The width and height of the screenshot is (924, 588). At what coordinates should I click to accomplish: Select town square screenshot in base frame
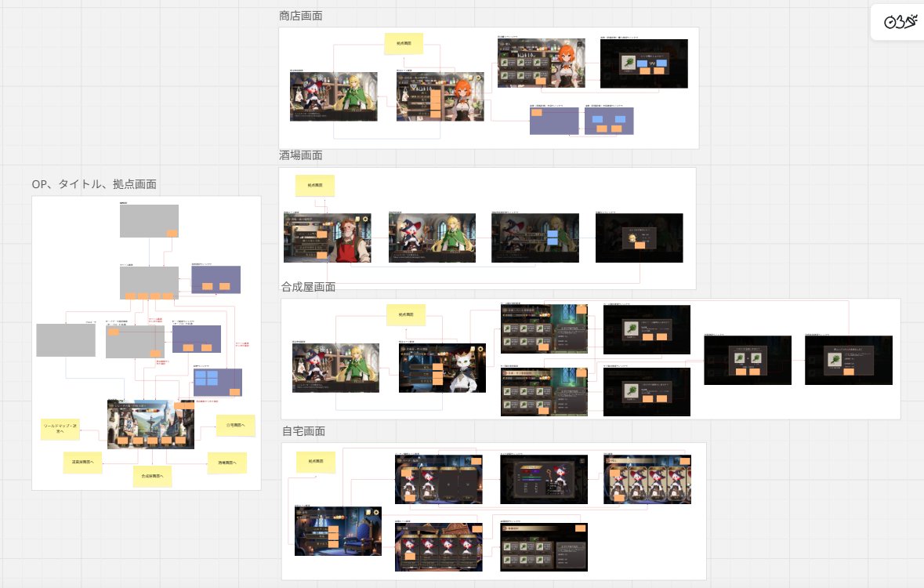pyautogui.click(x=150, y=424)
